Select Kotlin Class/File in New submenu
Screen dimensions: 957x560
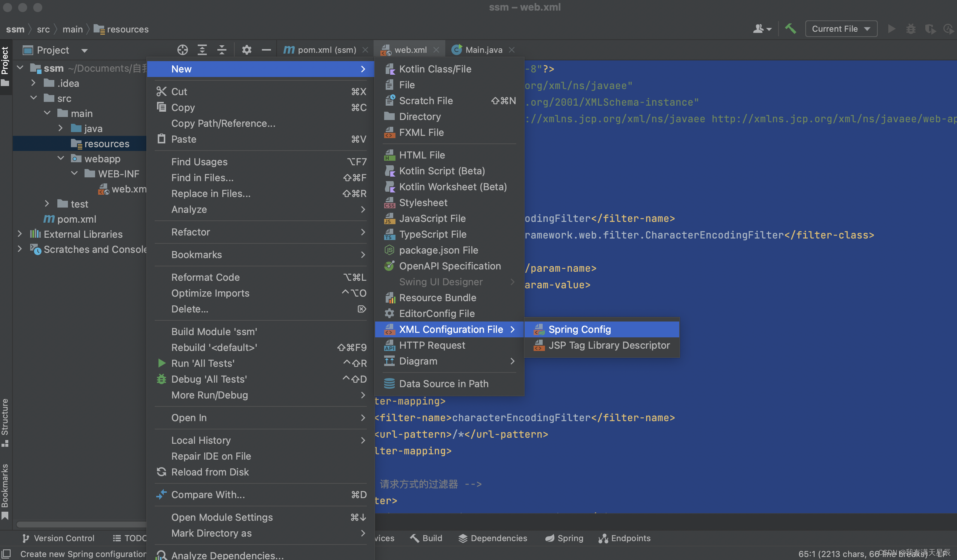click(449, 69)
